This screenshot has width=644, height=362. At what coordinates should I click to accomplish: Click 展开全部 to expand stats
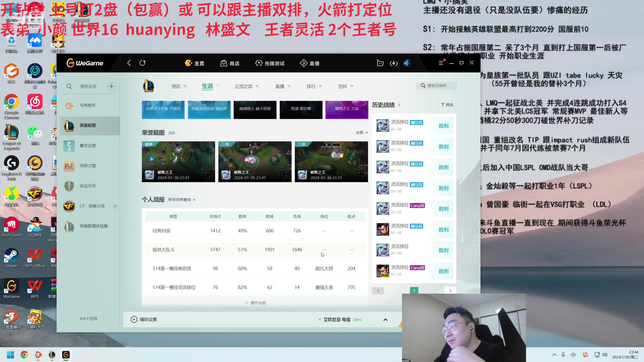click(x=255, y=303)
